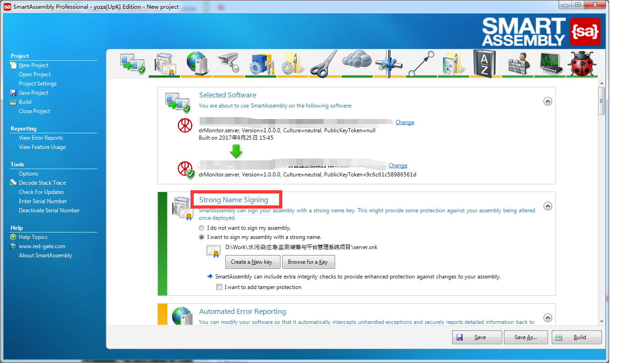This screenshot has width=644, height=363.
Task: Click the 'Browse for a Key' button
Action: tap(308, 262)
